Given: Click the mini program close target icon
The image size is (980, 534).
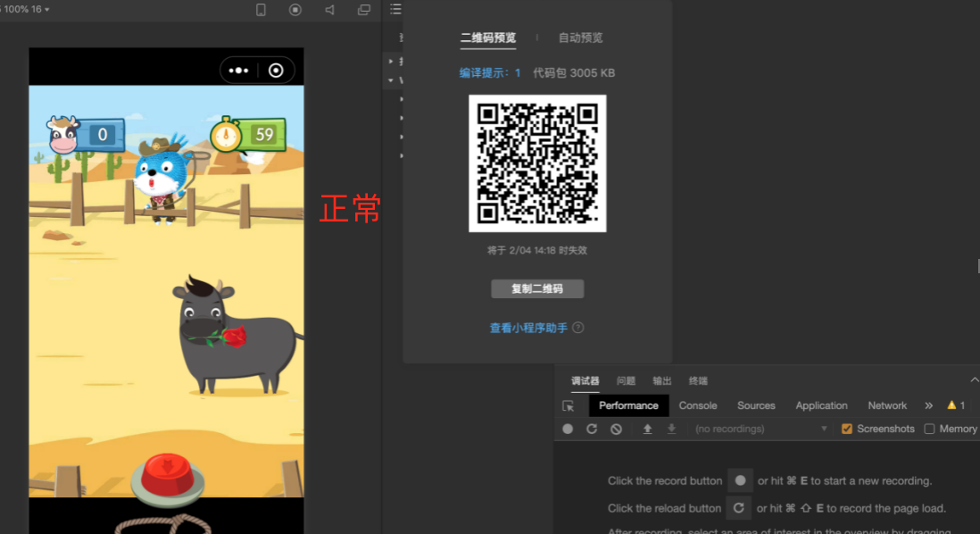Looking at the screenshot, I should [276, 71].
